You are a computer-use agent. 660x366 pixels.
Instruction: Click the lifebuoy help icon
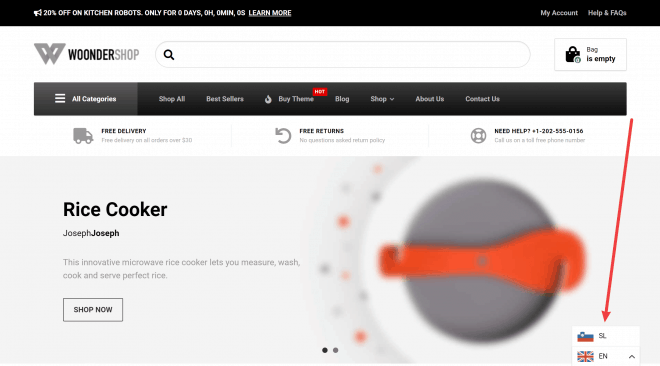pyautogui.click(x=478, y=135)
